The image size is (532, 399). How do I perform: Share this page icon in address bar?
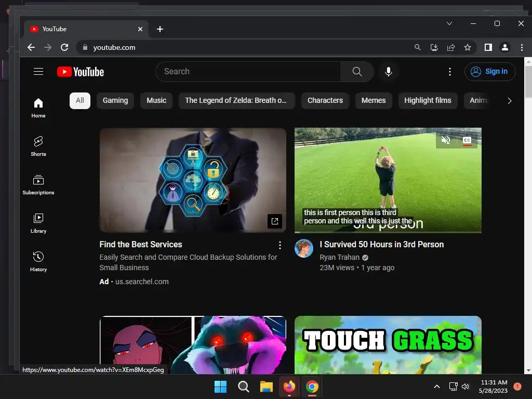click(x=451, y=47)
